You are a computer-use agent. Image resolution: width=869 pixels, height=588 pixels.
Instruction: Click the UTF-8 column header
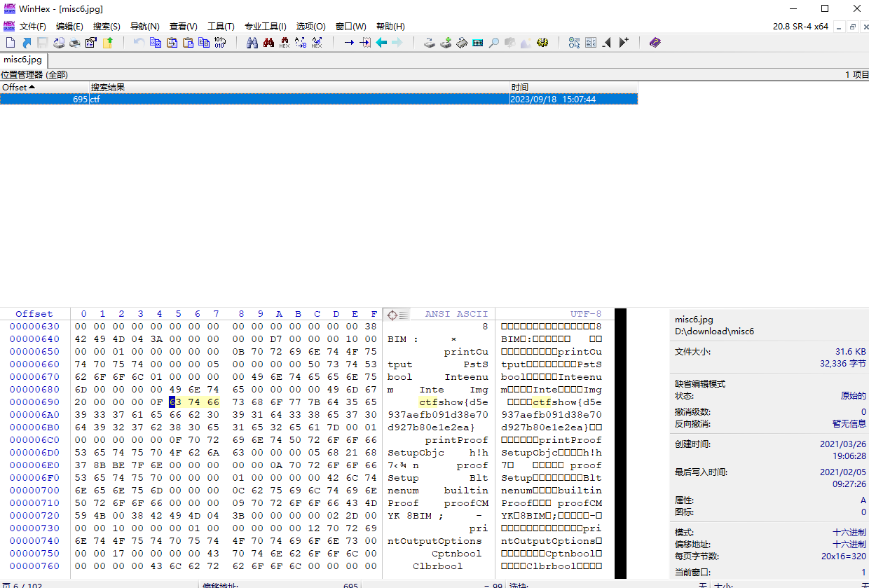(586, 314)
